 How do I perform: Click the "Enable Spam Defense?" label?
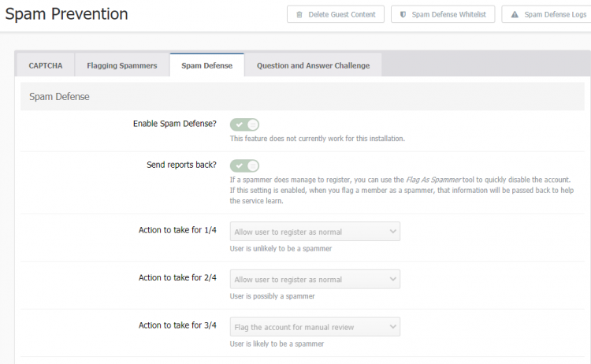click(x=174, y=124)
